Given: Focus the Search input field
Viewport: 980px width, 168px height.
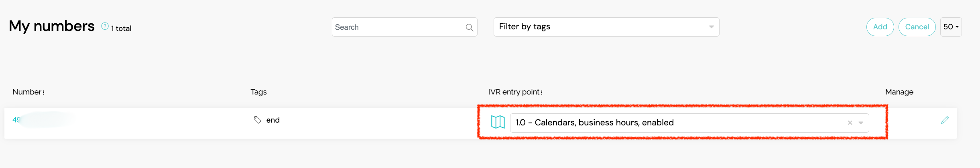Looking at the screenshot, I should (397, 27).
